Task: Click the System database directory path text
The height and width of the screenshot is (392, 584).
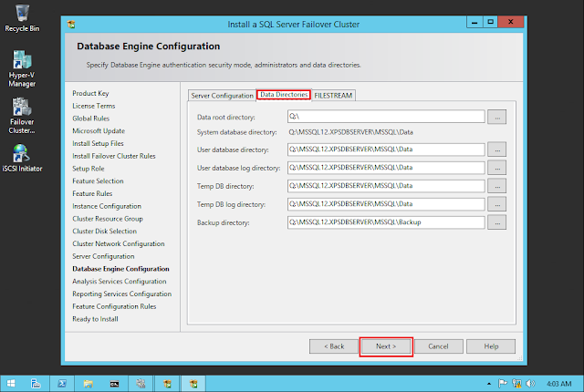Action: coord(350,132)
